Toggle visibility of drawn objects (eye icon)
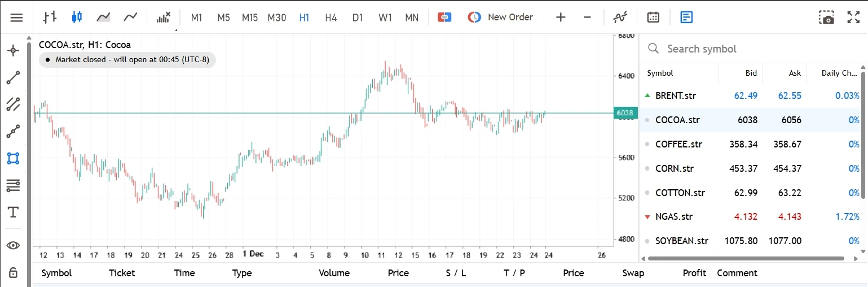The height and width of the screenshot is (287, 868). click(13, 245)
